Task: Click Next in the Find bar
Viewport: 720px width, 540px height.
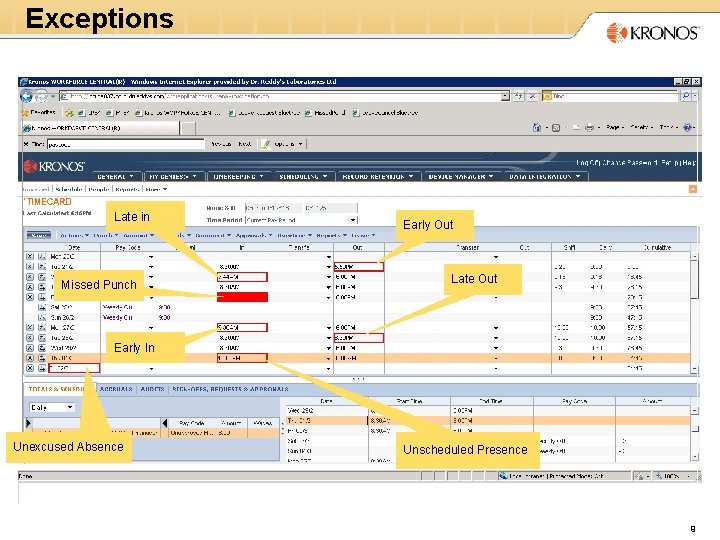Action: (x=245, y=144)
